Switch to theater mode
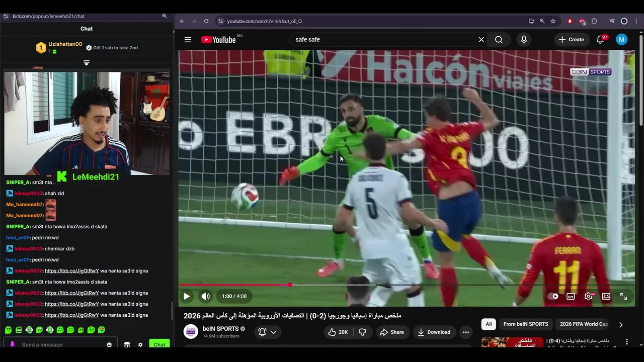Screen dimensions: 644x362 point(606,296)
